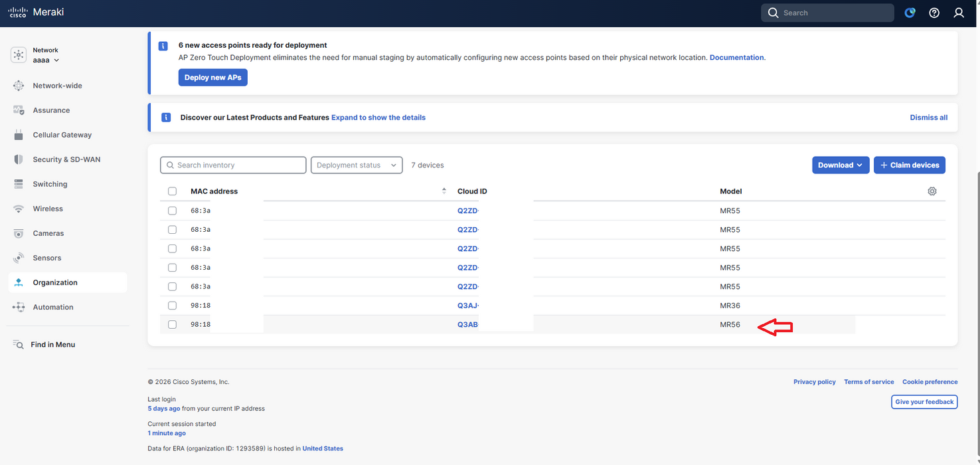Click Dismiss all link

[929, 118]
